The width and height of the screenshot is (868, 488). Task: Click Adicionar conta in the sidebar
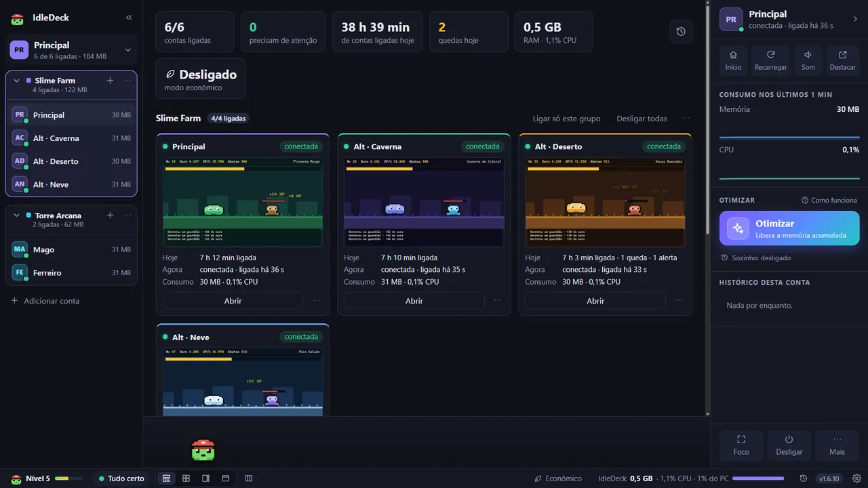click(x=45, y=301)
